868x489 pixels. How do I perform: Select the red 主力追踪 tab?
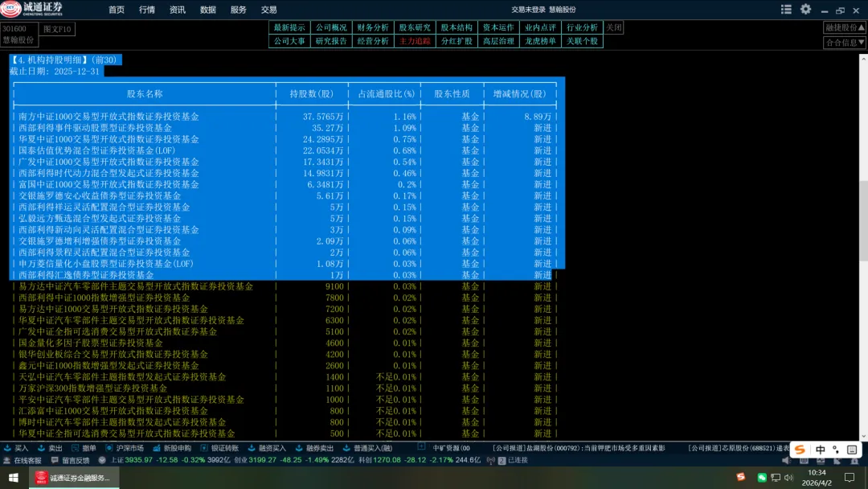415,41
